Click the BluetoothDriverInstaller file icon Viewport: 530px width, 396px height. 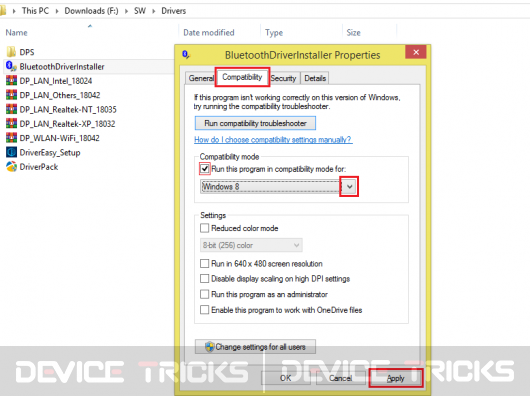[x=11, y=66]
